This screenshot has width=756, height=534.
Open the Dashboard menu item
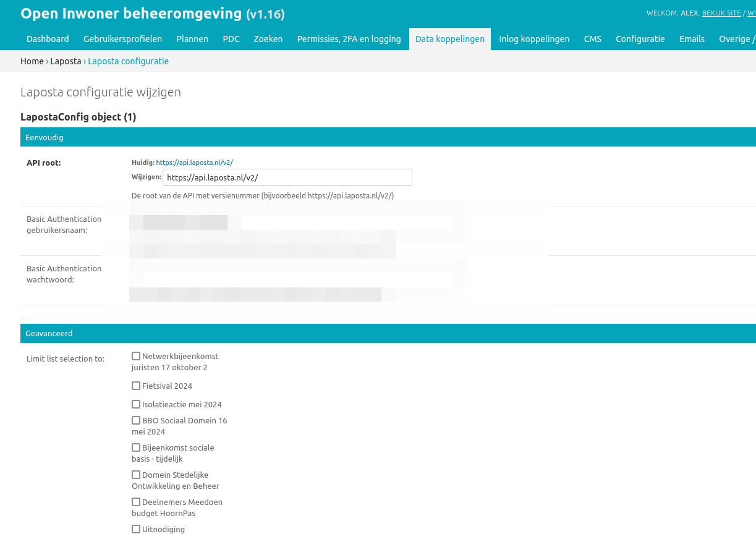pyautogui.click(x=48, y=39)
